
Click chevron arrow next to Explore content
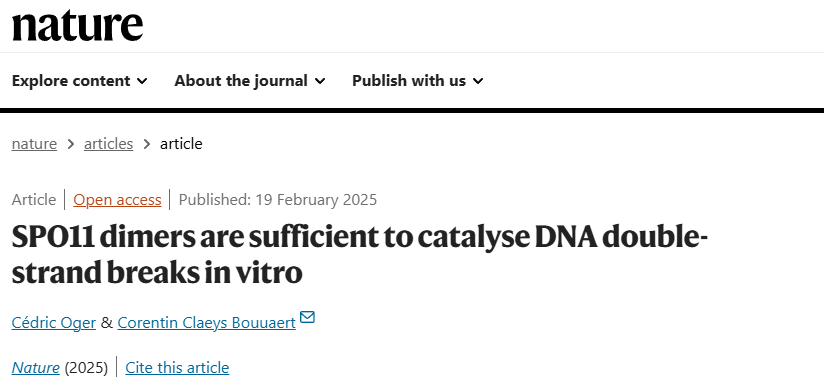142,81
